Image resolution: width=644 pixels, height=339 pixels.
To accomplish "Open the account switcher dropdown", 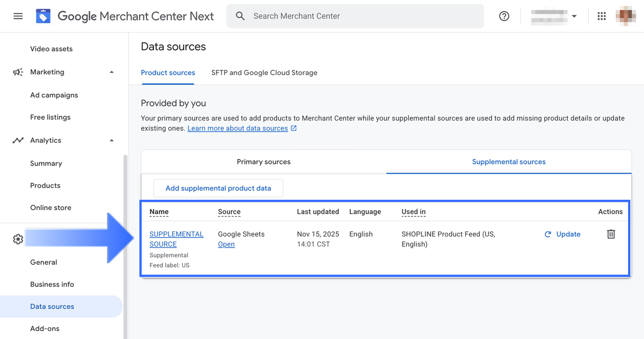I will click(x=554, y=16).
